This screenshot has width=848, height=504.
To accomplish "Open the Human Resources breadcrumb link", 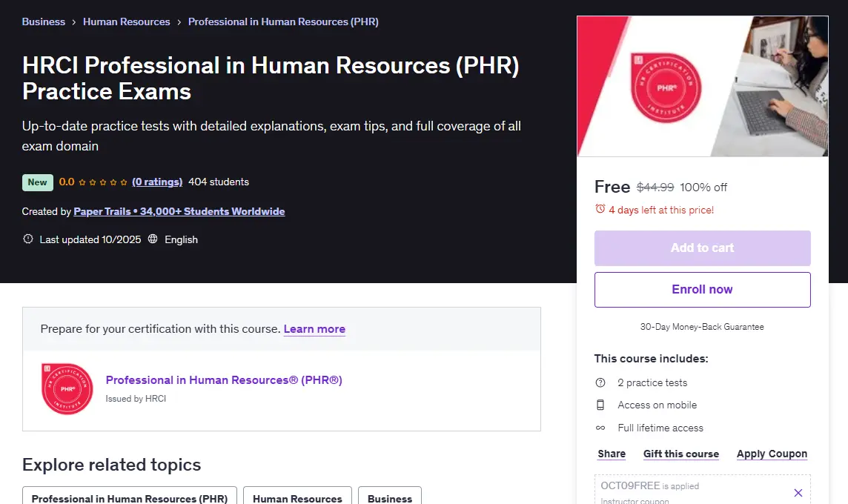I will (x=127, y=21).
